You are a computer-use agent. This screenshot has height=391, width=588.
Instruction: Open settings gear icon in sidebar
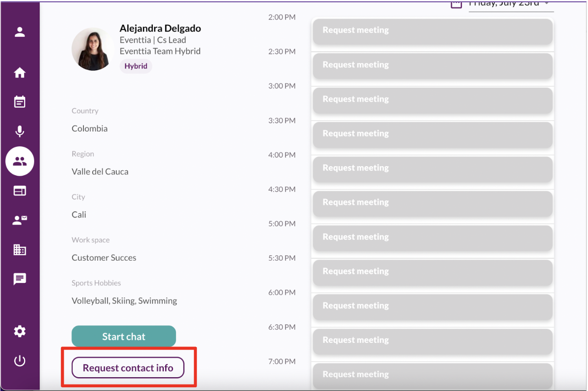tap(20, 331)
